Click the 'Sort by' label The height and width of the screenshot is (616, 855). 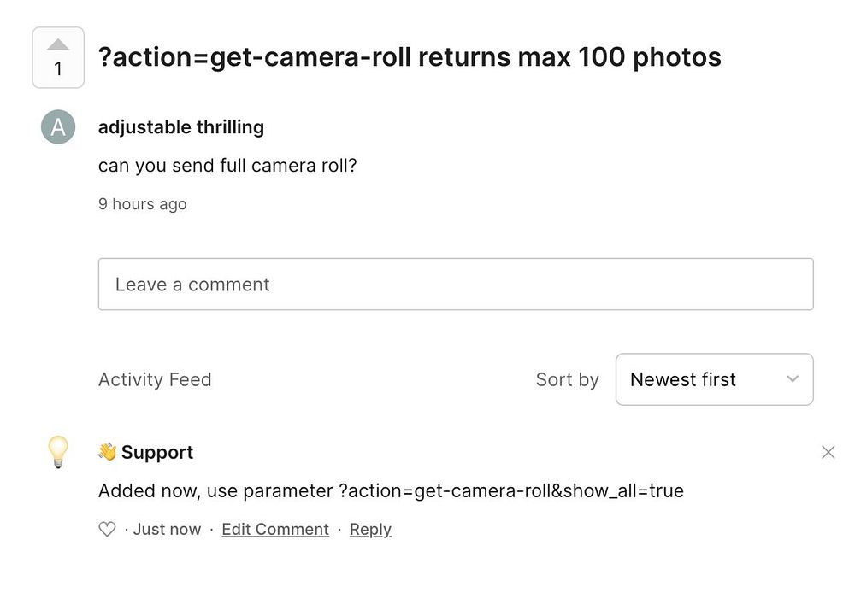567,379
